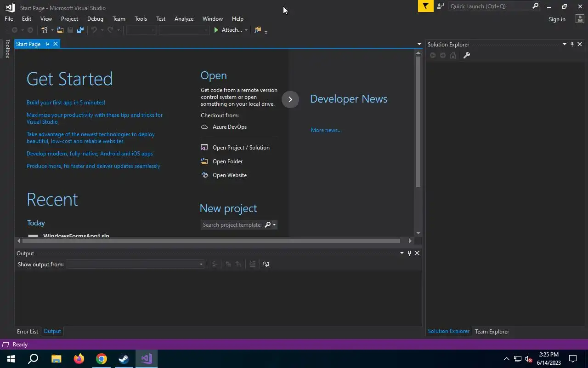Open 'Develop modern, fully-native, Android and iOS apps' link

90,154
